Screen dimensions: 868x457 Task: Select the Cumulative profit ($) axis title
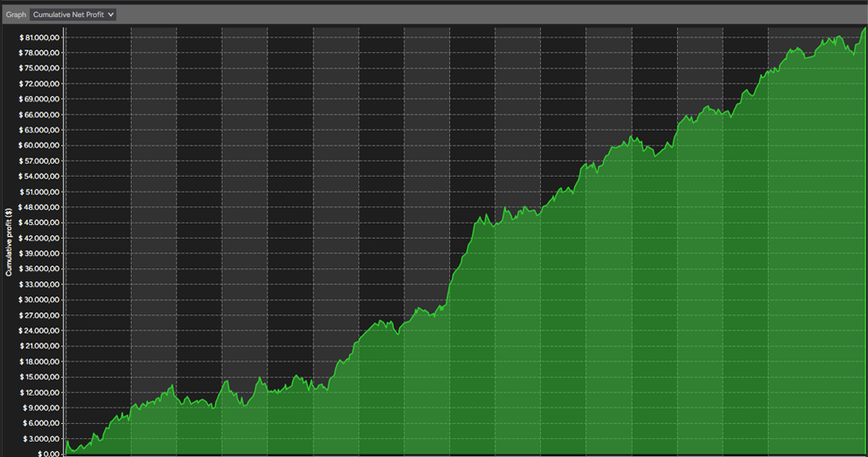pos(8,242)
